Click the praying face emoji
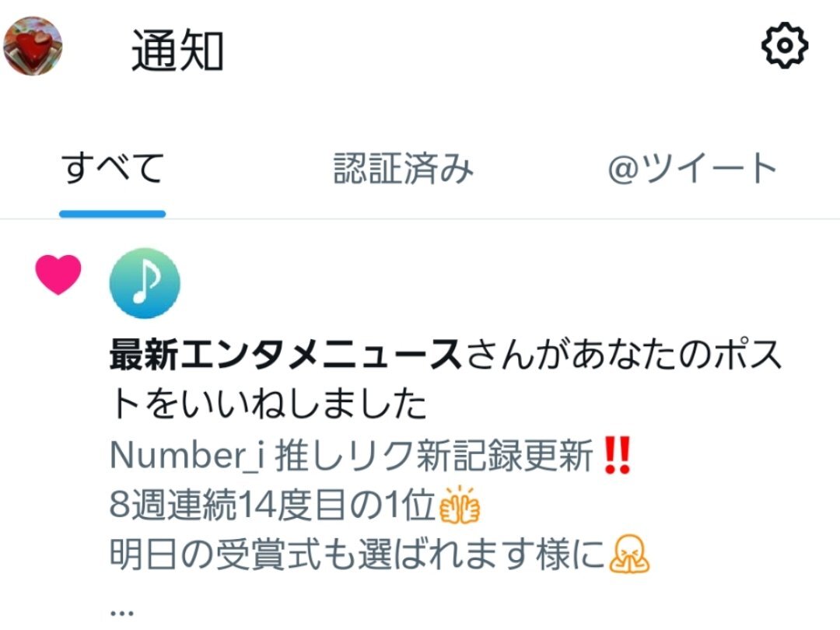 tap(629, 554)
